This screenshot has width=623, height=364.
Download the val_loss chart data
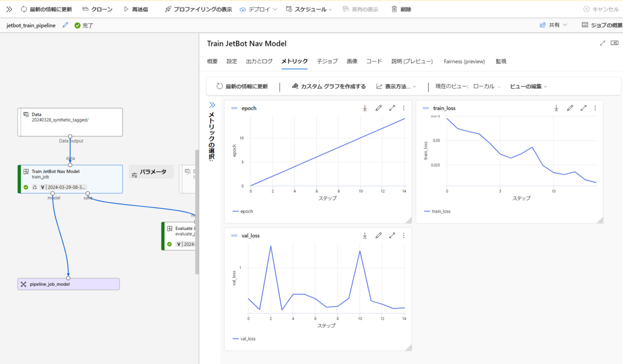pyautogui.click(x=365, y=235)
